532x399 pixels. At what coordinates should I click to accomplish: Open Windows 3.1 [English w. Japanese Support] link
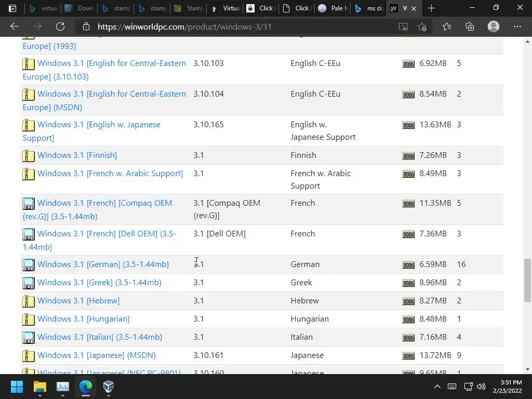click(x=91, y=131)
